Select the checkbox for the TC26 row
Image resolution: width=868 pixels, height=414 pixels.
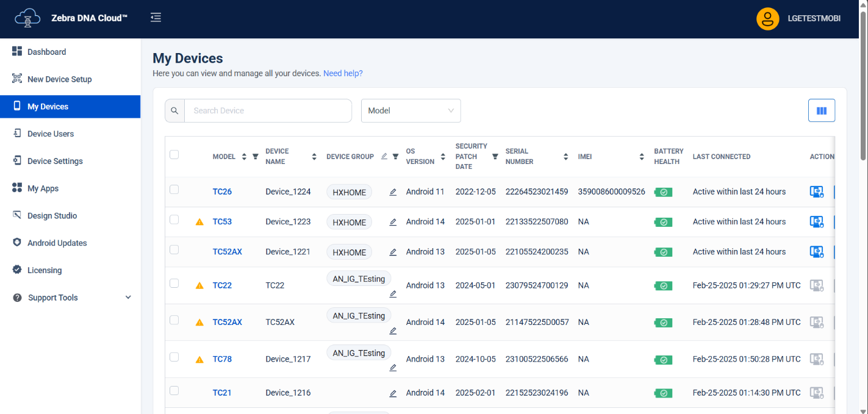pos(174,190)
